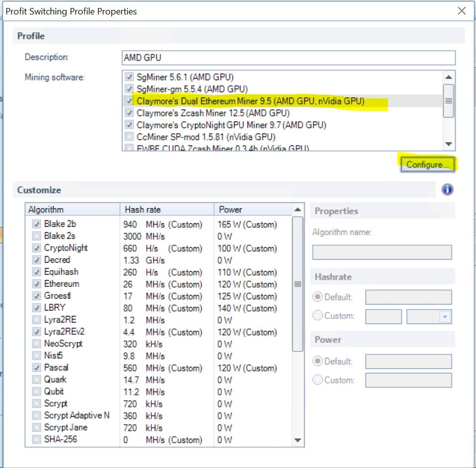Select the '1.33 GH/s' Decred hash rate
476x468 pixels.
(144, 261)
